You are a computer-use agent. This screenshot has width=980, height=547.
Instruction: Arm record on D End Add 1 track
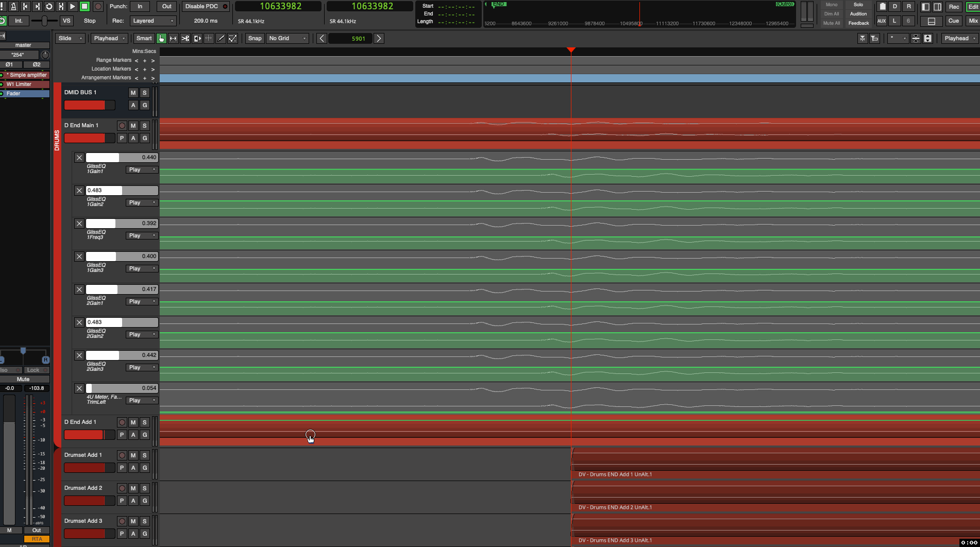tap(122, 422)
